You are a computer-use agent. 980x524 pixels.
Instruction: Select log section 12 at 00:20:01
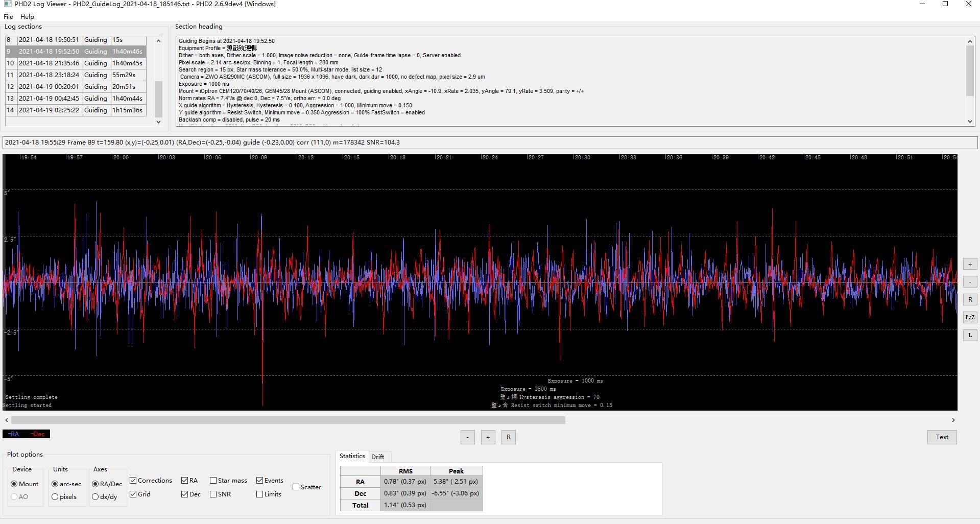click(76, 87)
